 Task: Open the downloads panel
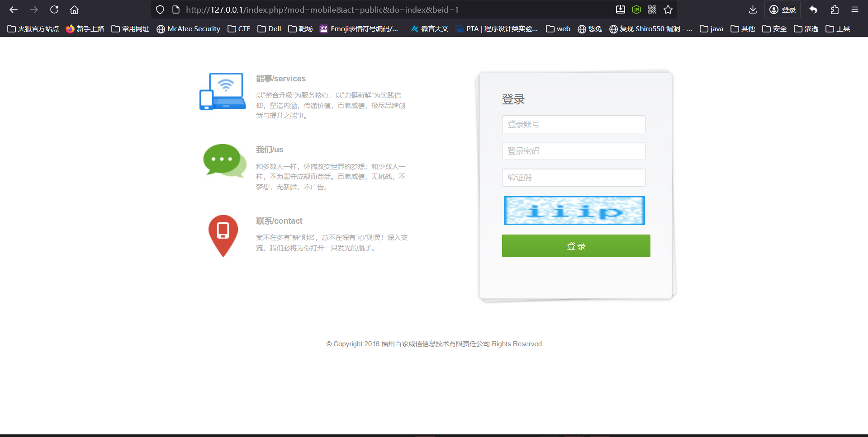tap(753, 9)
